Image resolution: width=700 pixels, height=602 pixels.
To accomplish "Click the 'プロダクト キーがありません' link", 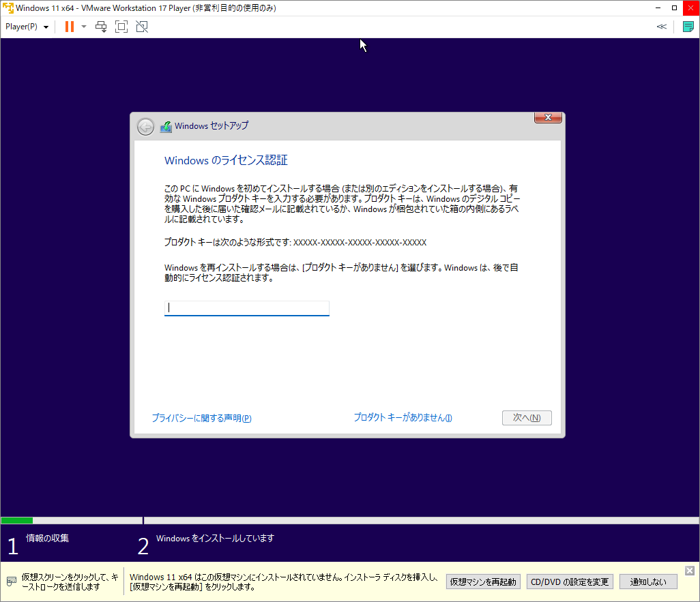I will tap(403, 418).
